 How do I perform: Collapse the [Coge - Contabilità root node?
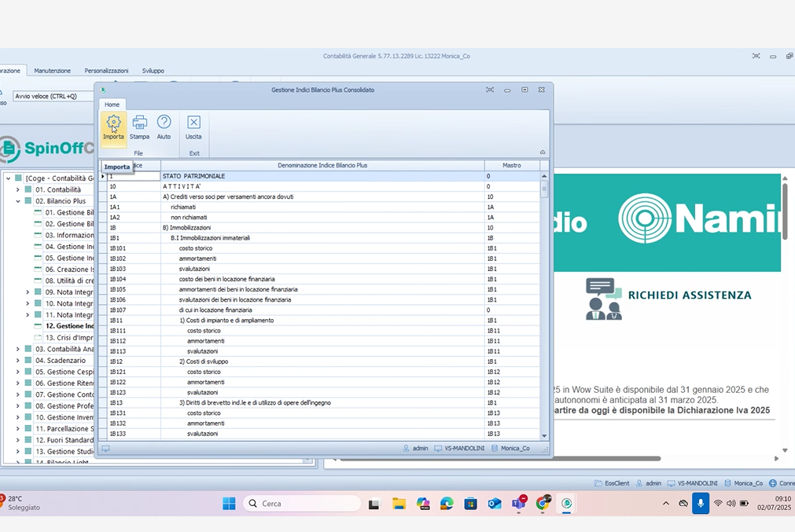(8, 178)
